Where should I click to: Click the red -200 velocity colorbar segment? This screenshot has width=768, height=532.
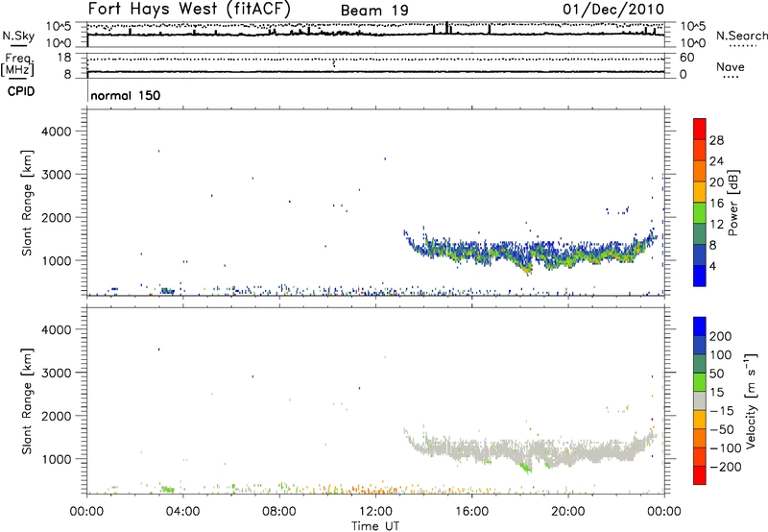(700, 475)
